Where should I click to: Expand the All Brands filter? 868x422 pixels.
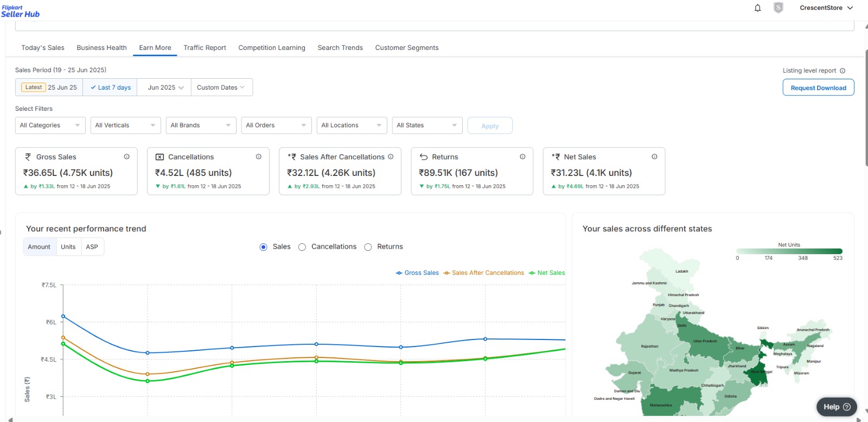tap(201, 125)
